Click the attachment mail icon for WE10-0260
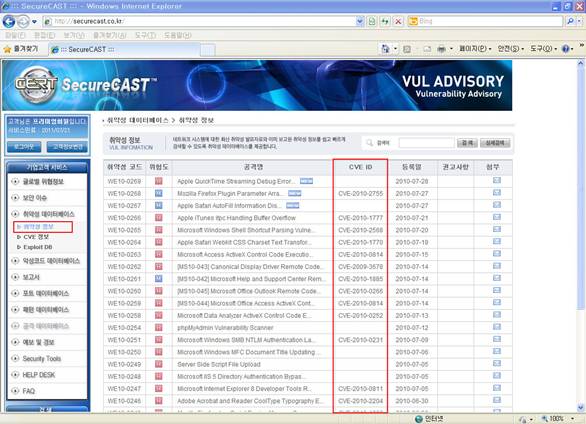The width and height of the screenshot is (586, 424). (497, 290)
